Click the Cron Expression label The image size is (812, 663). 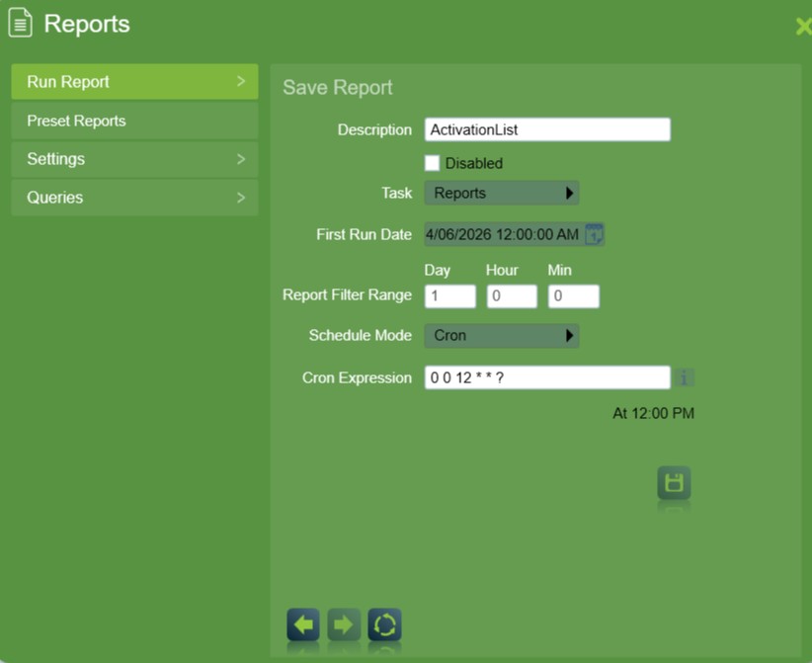357,377
